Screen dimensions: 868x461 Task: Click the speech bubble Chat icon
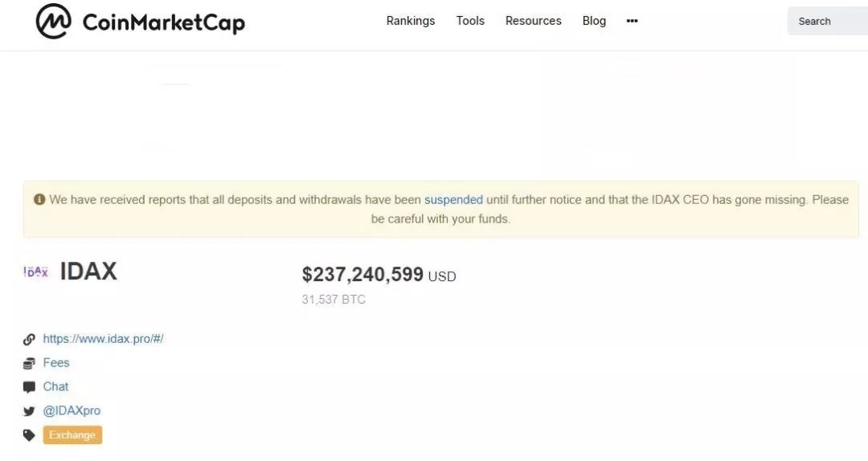pos(30,387)
